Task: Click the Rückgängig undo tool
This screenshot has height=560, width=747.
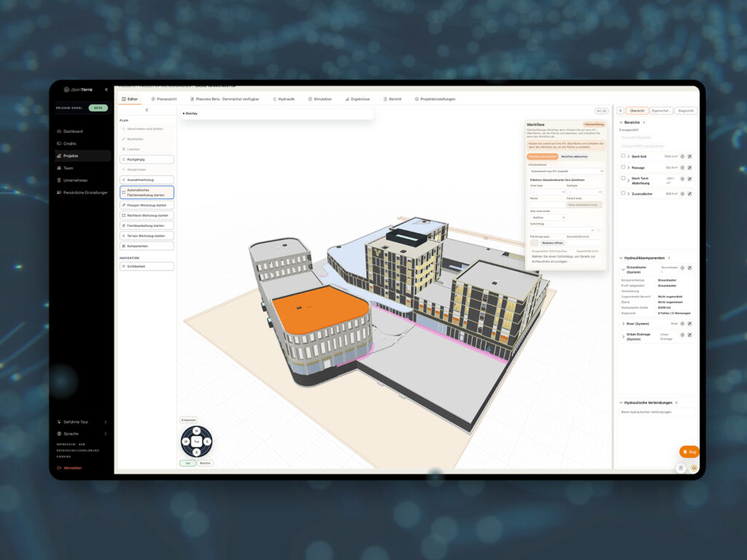Action: pos(147,160)
